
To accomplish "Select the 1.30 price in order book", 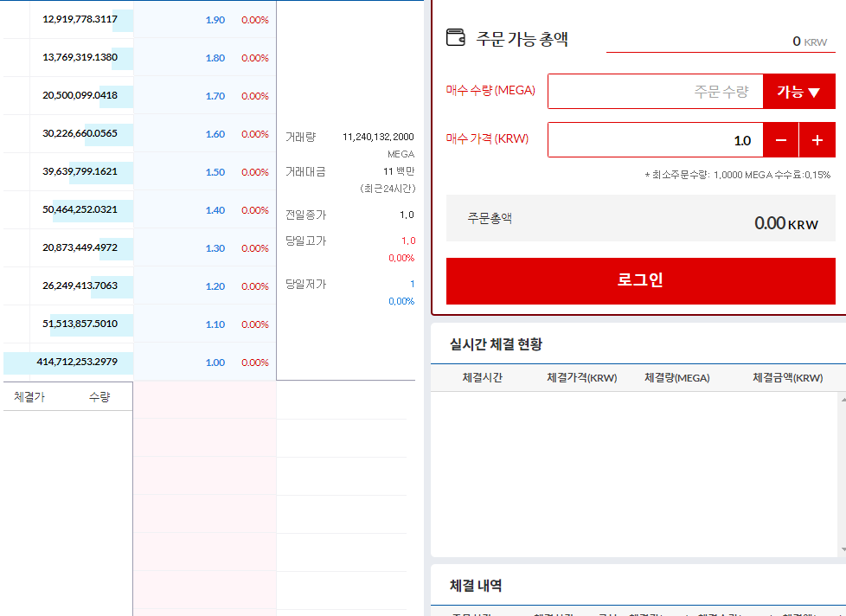I will click(215, 248).
